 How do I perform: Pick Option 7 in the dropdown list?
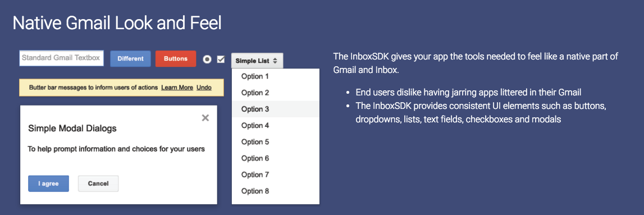[x=276, y=175]
